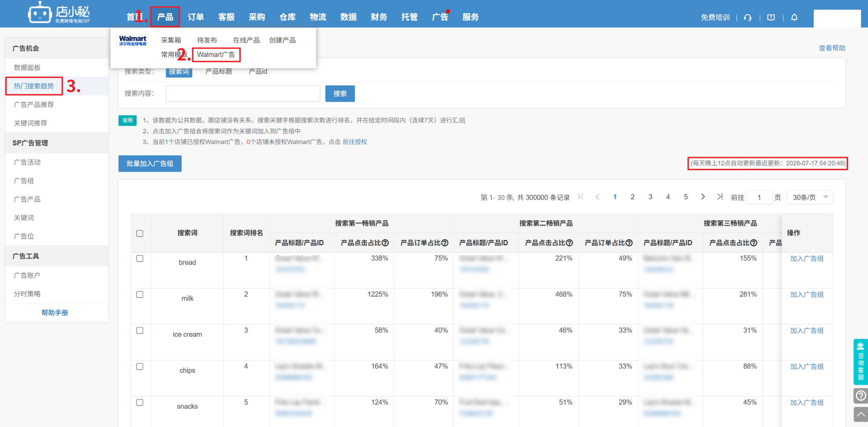Open the 财务 top menu
Viewport: 868px width, 427px height.
coord(379,17)
